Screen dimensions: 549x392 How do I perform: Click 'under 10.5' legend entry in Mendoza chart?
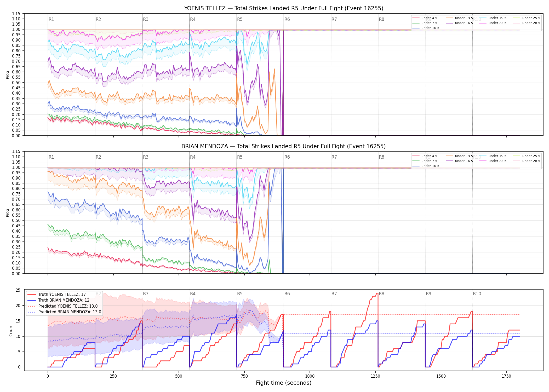pos(426,166)
